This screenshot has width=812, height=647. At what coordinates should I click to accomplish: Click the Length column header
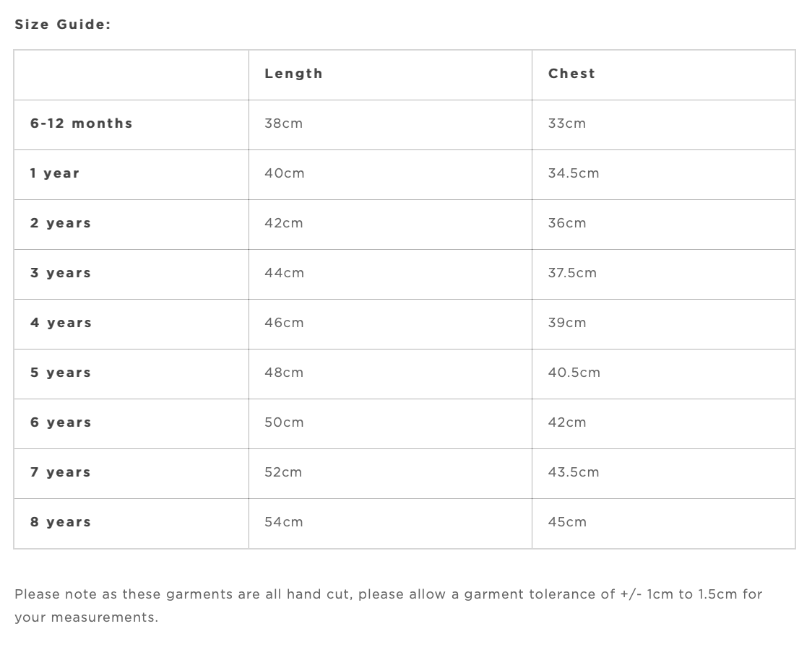tap(293, 74)
